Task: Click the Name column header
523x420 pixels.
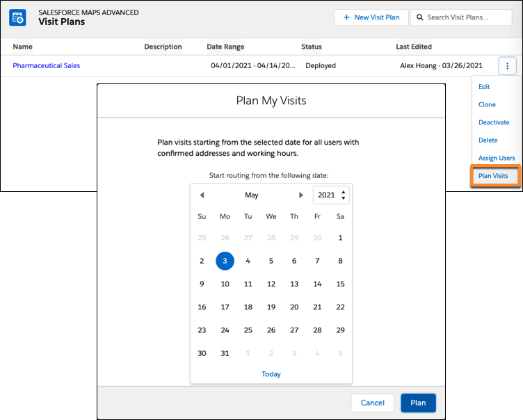Action: [23, 47]
